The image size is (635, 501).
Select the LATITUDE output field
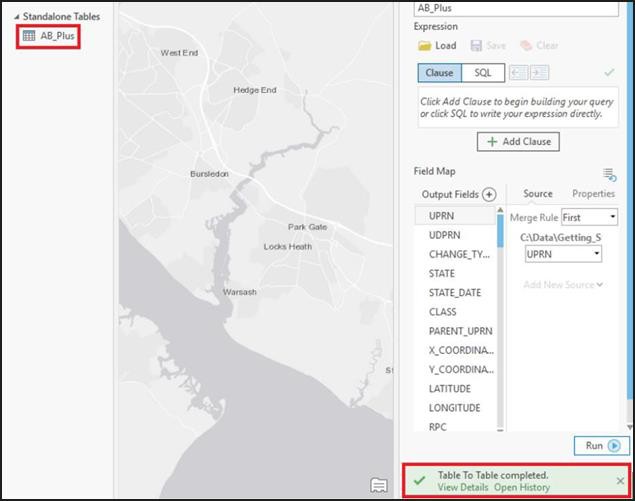[x=455, y=389]
